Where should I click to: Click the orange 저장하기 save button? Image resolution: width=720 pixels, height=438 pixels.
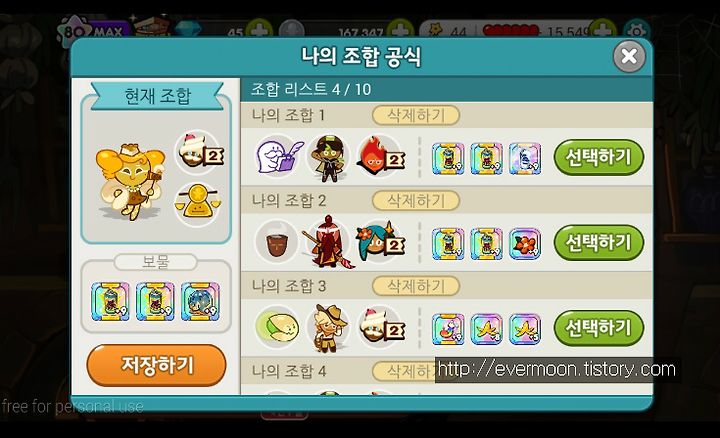point(156,365)
